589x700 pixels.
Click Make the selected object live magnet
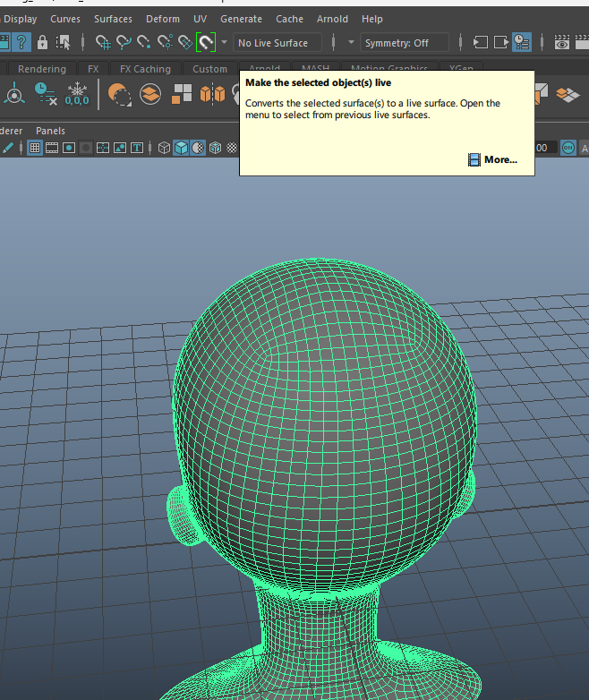coord(206,42)
